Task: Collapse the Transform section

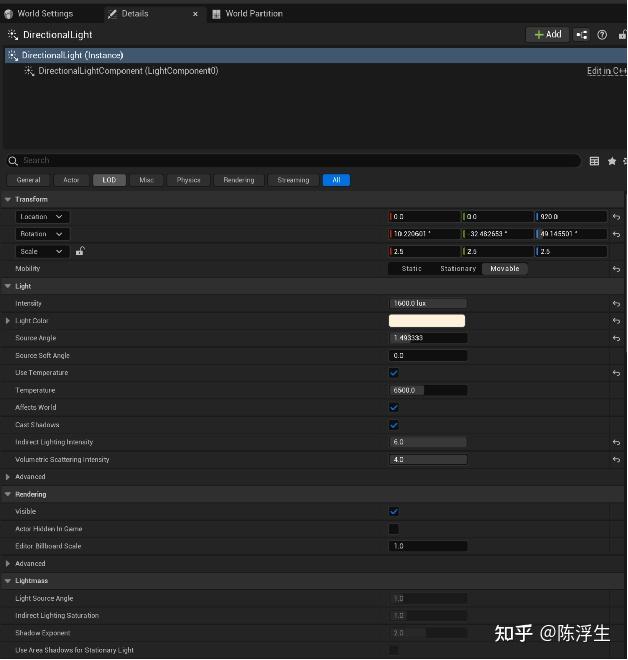Action: [8, 200]
